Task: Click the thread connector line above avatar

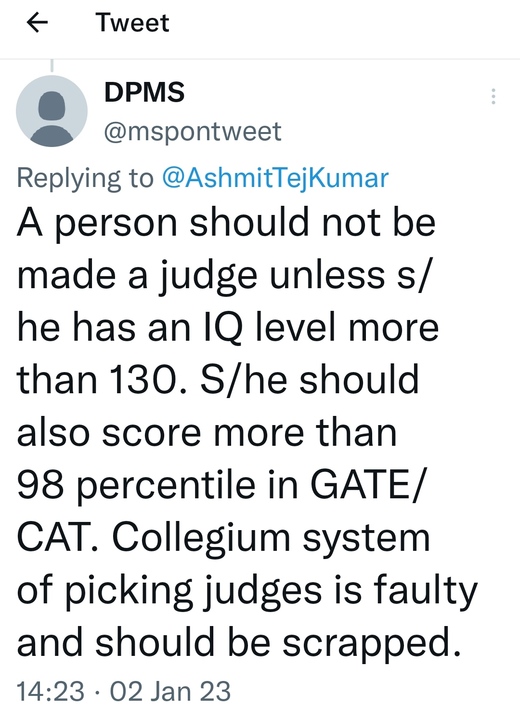Action: point(52,65)
